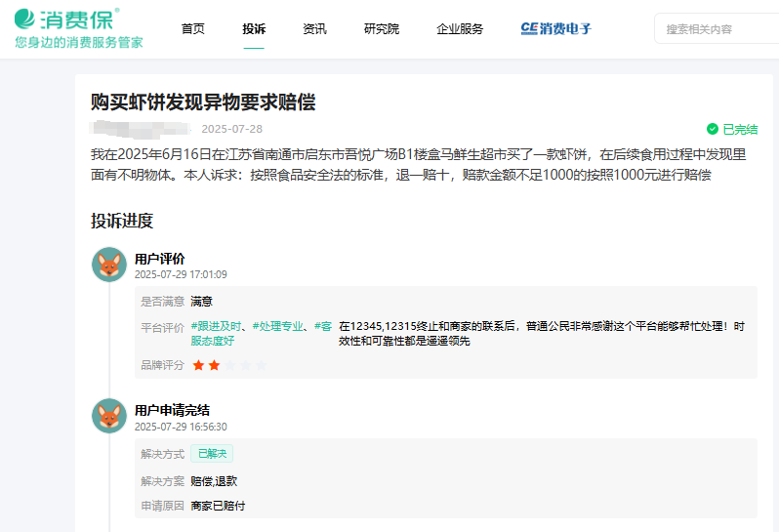
Task: Click the 已完结 status label
Action: 740,129
